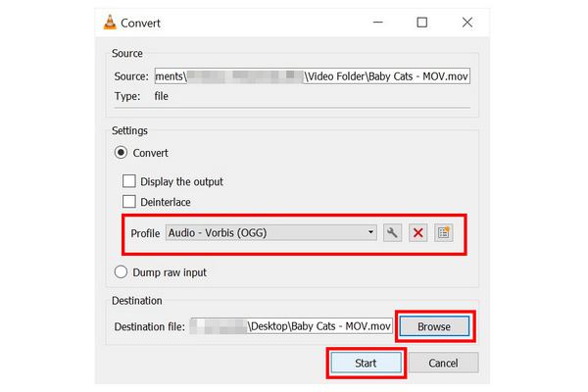Viewport: 588px width, 392px height.
Task: Open the Profile dropdown Audio - Vorbis (OGG)
Action: click(x=271, y=233)
